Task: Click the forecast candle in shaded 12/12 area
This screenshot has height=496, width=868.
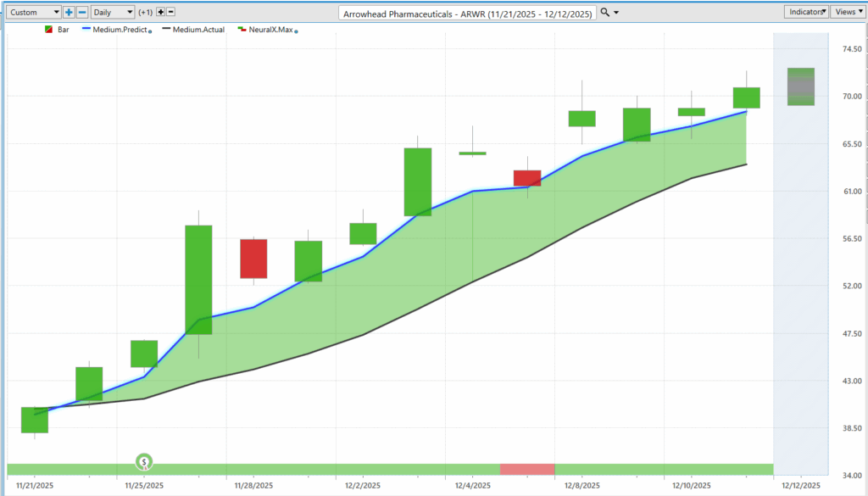Action: (801, 86)
